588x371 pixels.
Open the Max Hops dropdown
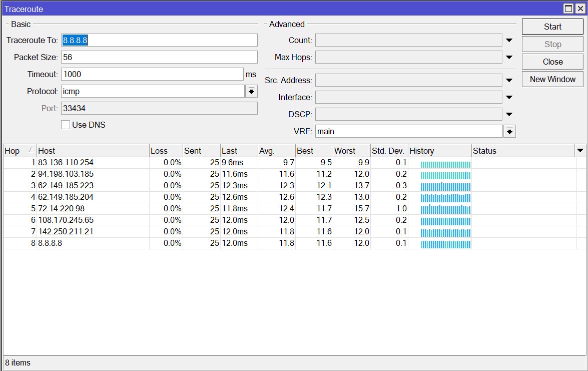click(509, 57)
